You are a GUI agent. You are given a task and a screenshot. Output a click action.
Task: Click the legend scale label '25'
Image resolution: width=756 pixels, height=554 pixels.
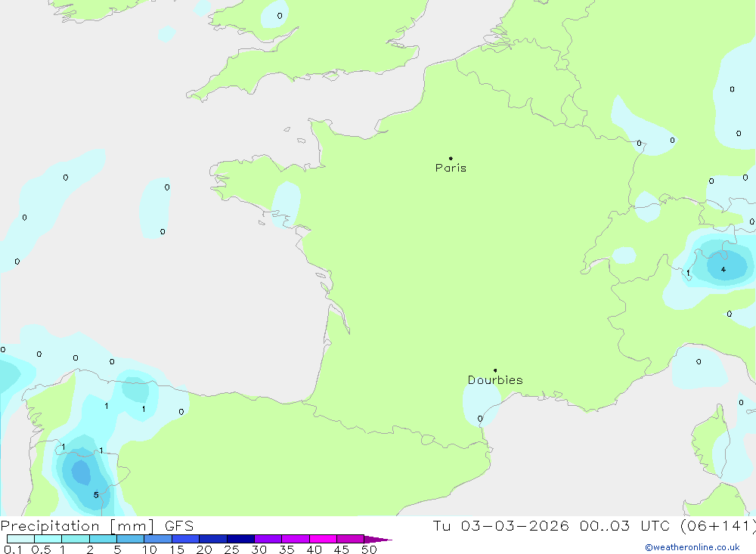[x=232, y=549]
